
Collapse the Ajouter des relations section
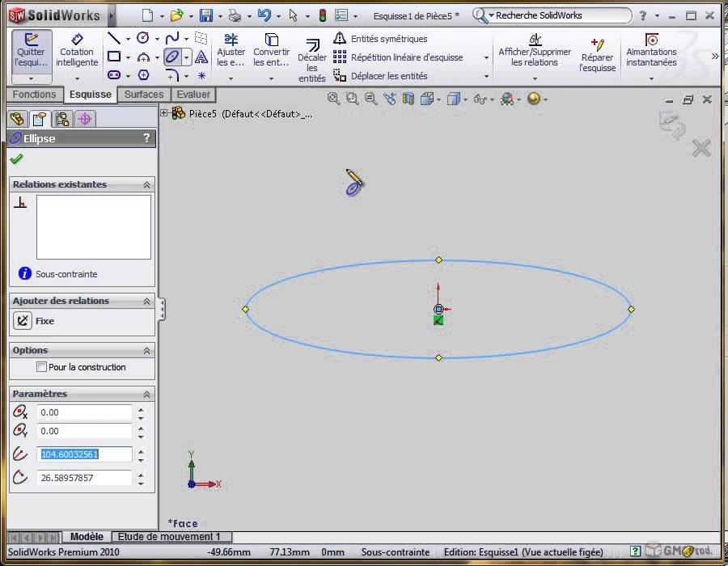[146, 301]
